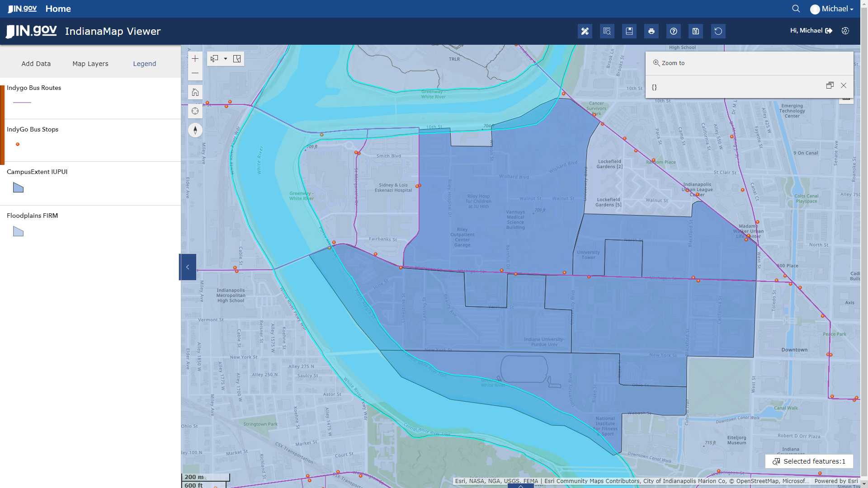
Task: Expand select tool options dropdown arrow
Action: 226,59
